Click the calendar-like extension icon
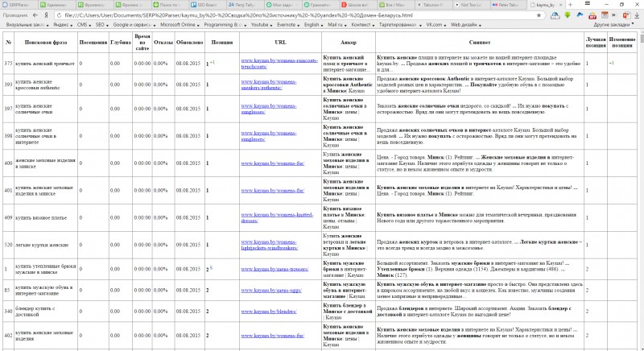The width and height of the screenshot is (644, 351). 605,15
